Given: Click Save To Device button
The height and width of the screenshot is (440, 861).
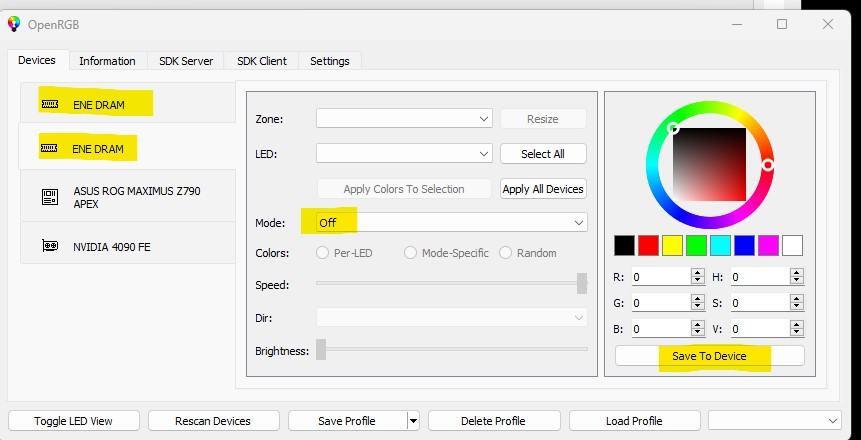Looking at the screenshot, I should pyautogui.click(x=709, y=356).
